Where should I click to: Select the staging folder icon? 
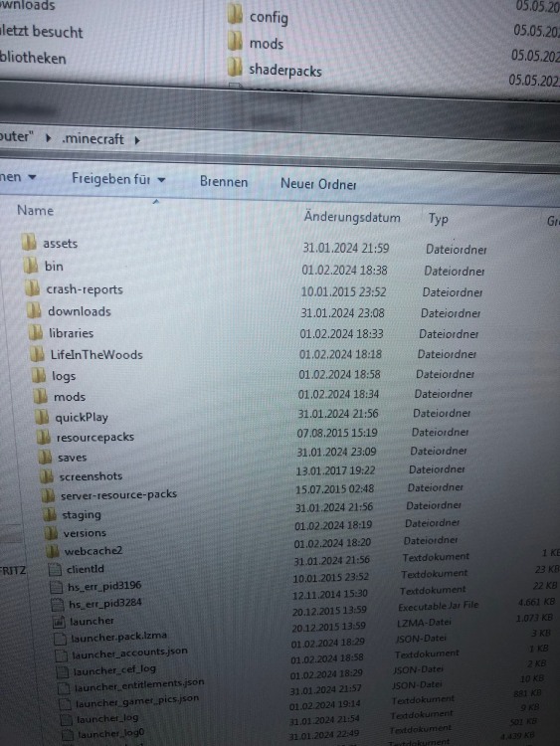(x=50, y=514)
